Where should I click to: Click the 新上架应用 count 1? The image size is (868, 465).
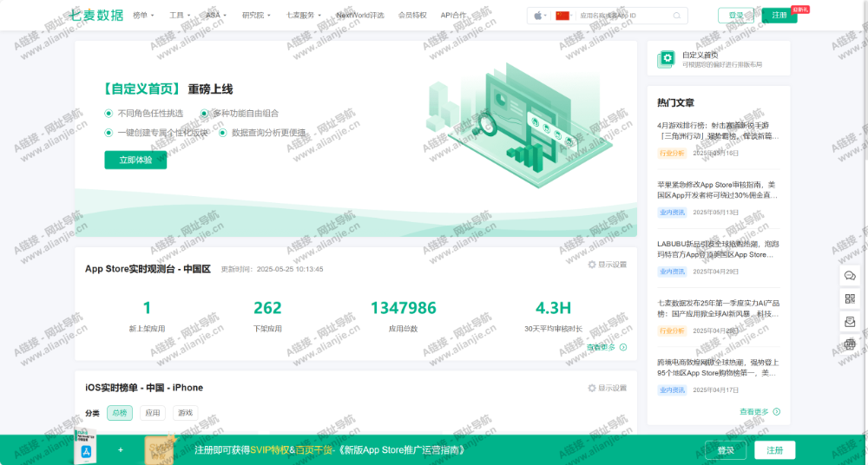pyautogui.click(x=147, y=308)
